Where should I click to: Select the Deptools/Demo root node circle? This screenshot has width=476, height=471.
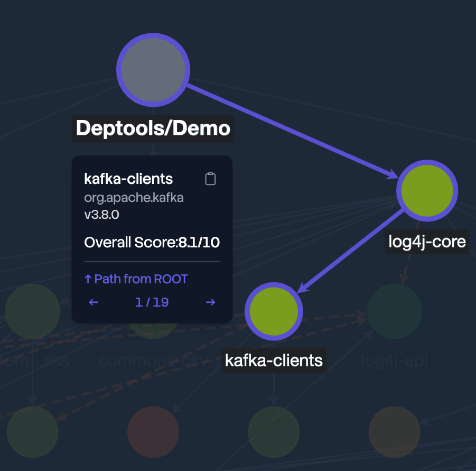153,70
